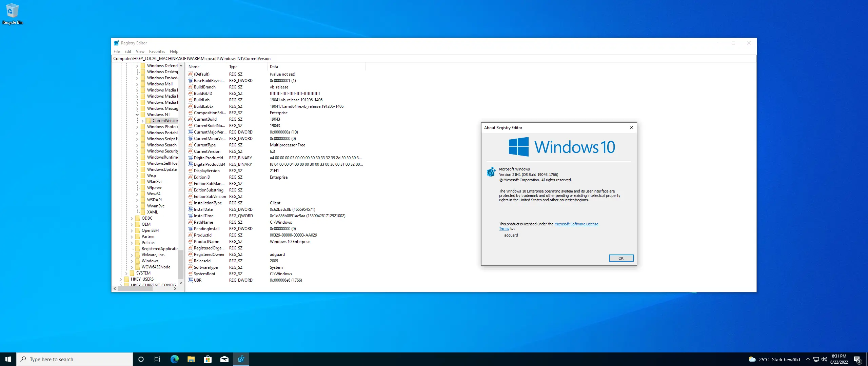Image resolution: width=868 pixels, height=366 pixels.
Task: Expand the Windows Search registry key
Action: [x=137, y=145]
